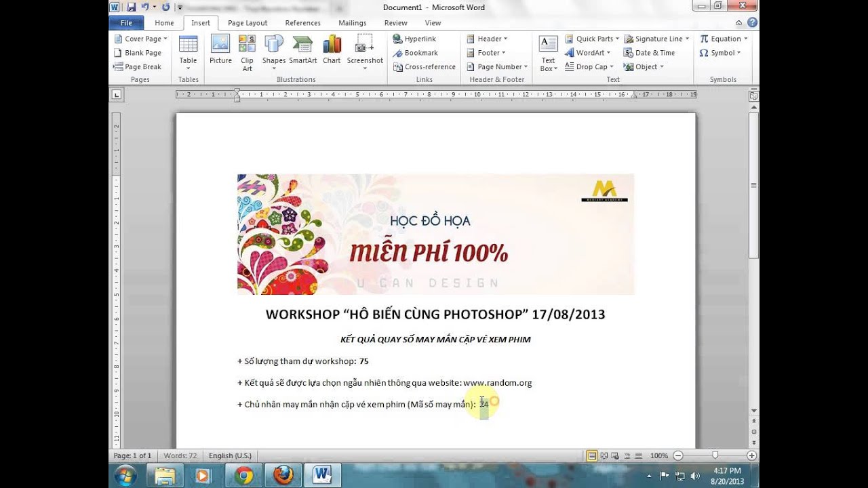Launch Google Chrome from taskbar

[244, 476]
